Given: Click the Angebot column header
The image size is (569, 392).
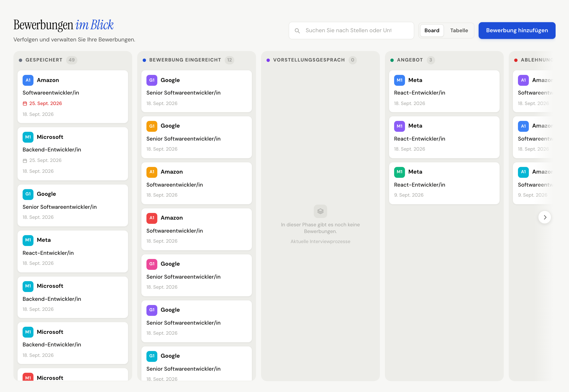Looking at the screenshot, I should tap(410, 60).
